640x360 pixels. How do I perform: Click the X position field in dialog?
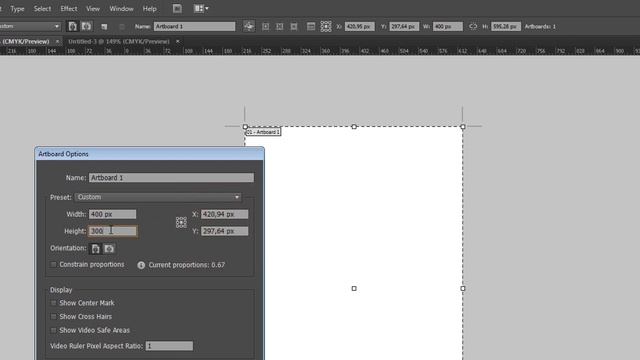(224, 214)
